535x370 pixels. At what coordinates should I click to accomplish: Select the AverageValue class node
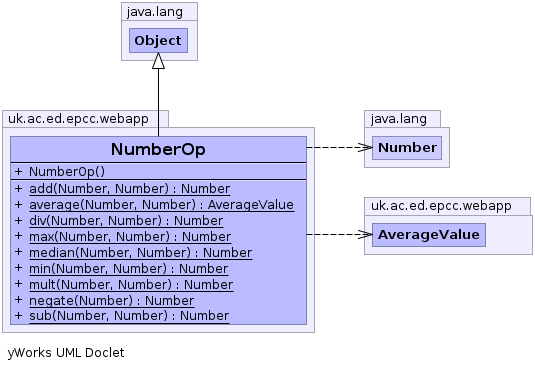[429, 235]
